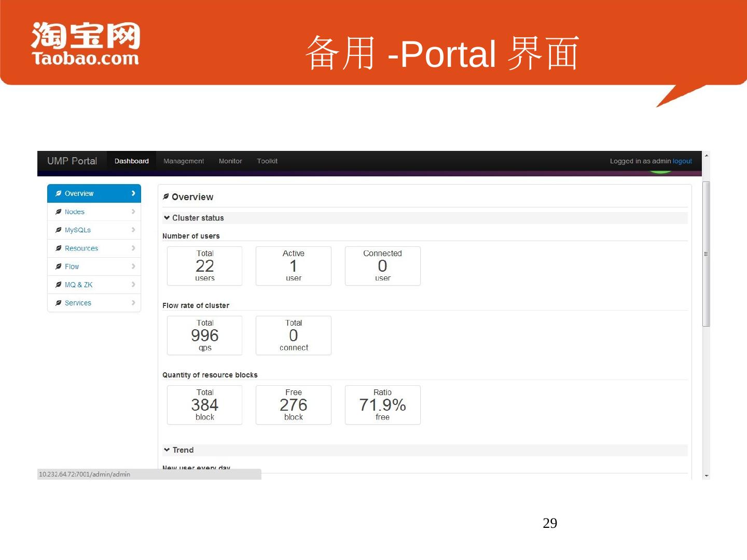Collapse the Cluster status section
Screen dimensions: 747x560
pos(167,218)
